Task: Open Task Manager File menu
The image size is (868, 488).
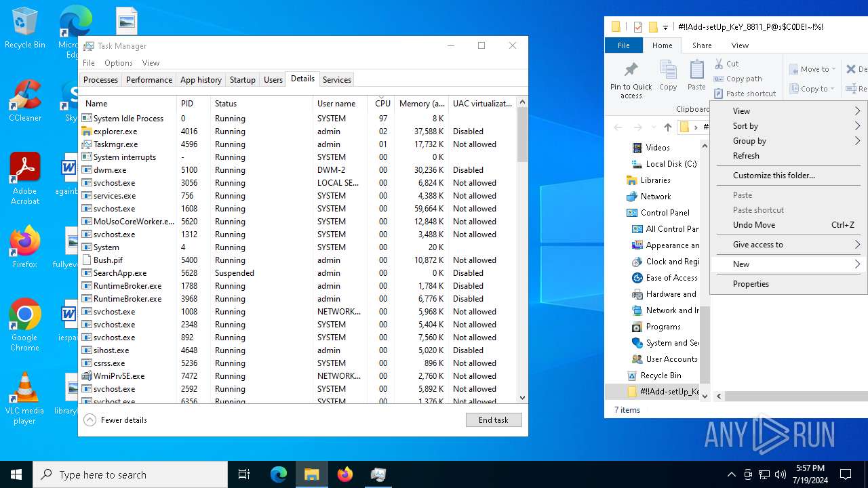Action: click(89, 63)
